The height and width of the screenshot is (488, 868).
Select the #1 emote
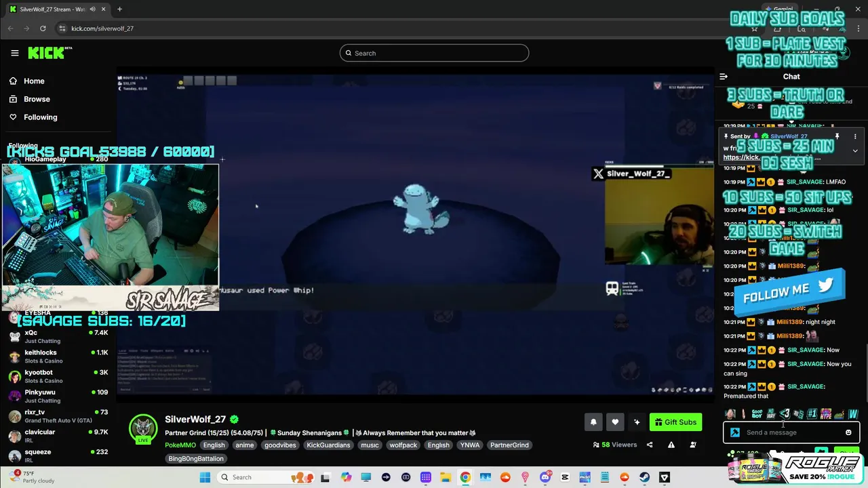pos(812,413)
